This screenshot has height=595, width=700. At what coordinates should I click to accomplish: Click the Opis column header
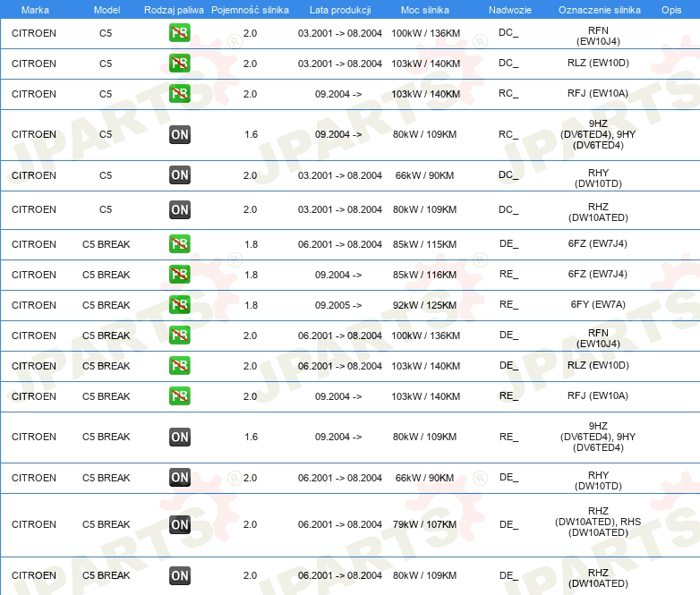coord(670,9)
